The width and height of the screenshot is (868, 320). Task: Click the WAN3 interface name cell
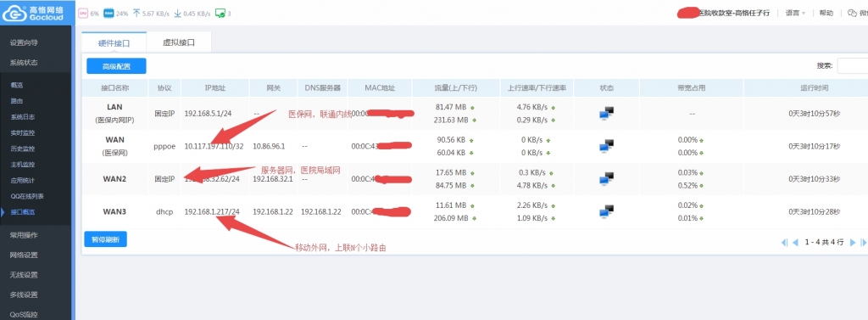(x=114, y=212)
